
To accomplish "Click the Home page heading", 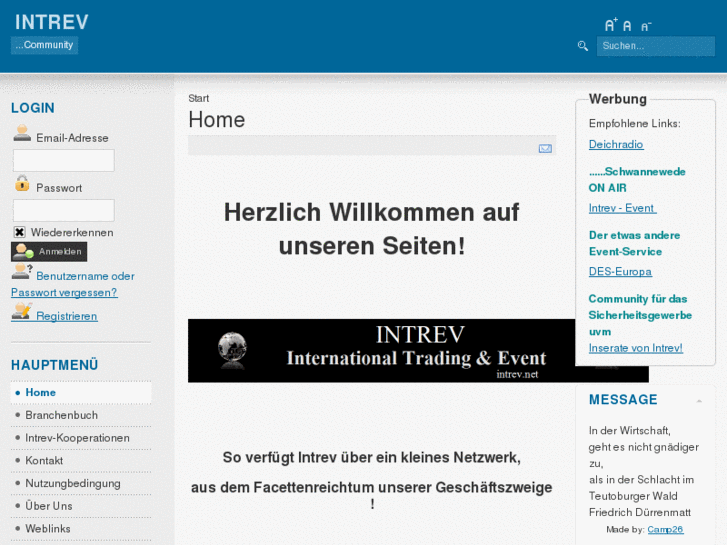I will 217,120.
